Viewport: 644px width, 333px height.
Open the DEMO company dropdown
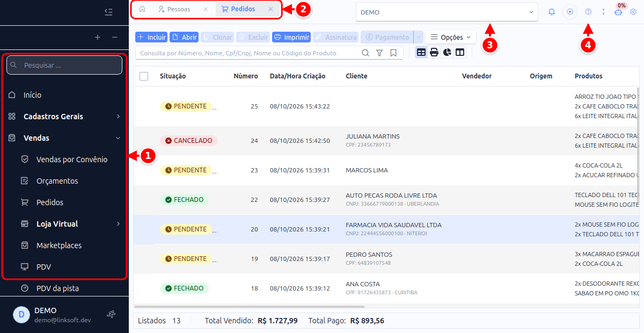pos(447,12)
